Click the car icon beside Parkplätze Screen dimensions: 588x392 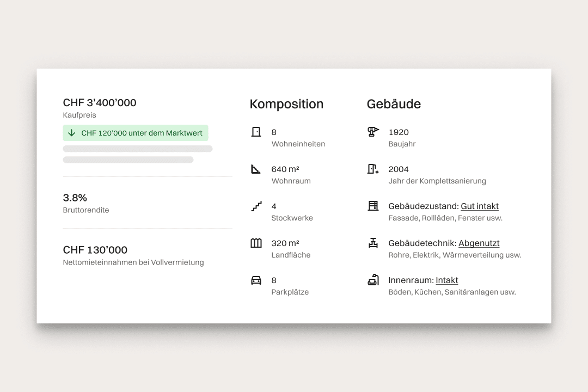[x=256, y=280]
